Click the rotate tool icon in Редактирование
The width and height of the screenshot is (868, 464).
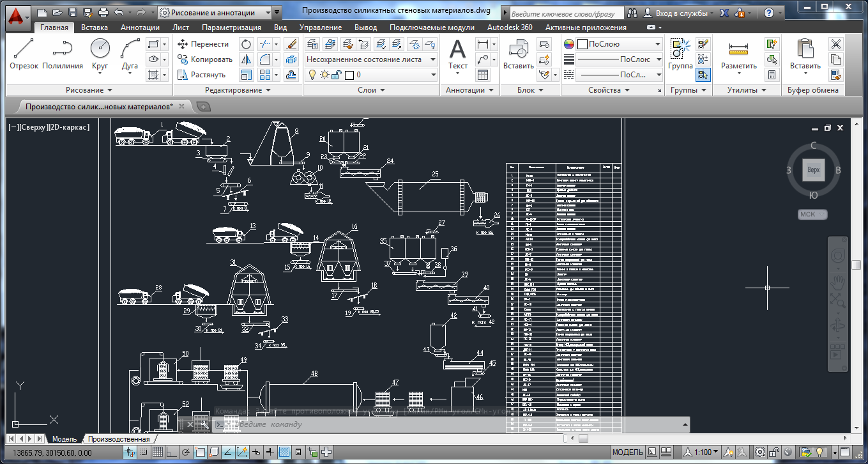pyautogui.click(x=247, y=44)
